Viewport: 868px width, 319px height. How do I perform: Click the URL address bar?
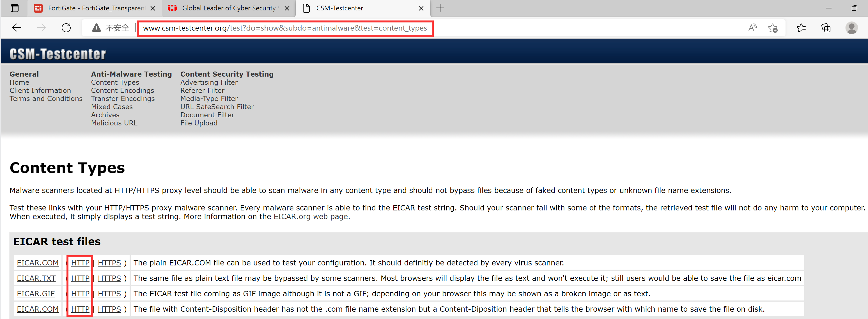[x=285, y=28]
